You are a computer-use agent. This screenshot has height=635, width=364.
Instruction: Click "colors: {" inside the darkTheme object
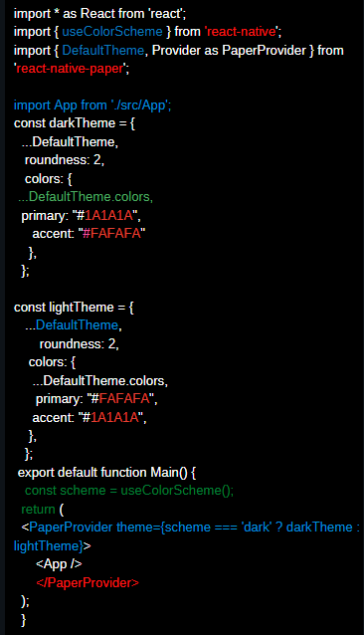click(48, 178)
